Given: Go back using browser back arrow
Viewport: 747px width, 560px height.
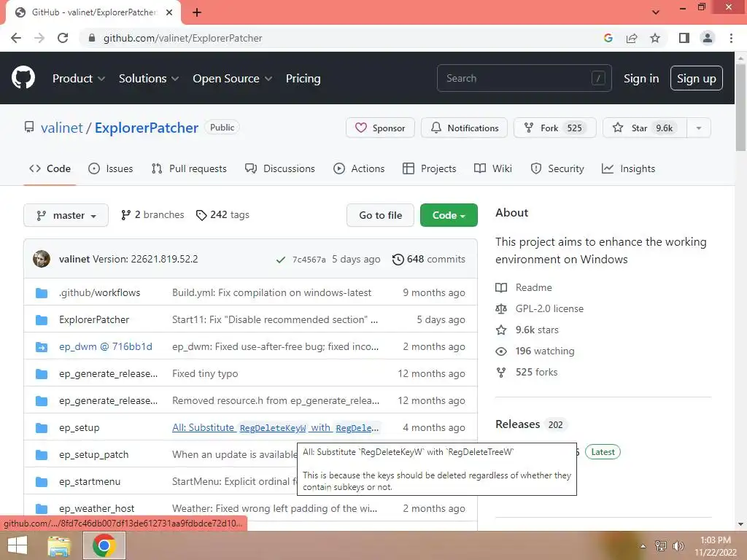Looking at the screenshot, I should coord(16,38).
